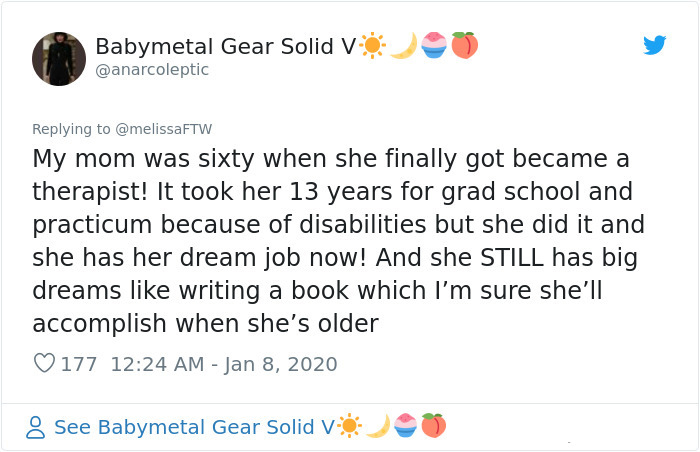Like the tweet with the heart icon

(x=44, y=364)
